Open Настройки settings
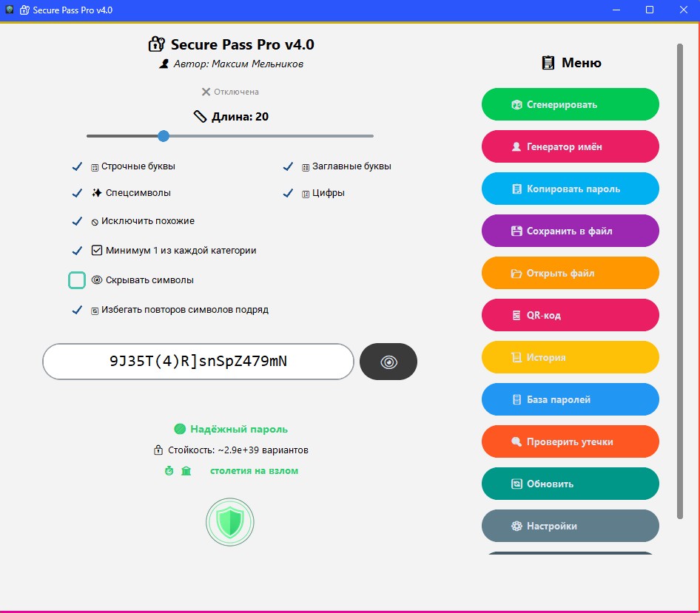Viewport: 700px width, 613px height. pos(570,526)
